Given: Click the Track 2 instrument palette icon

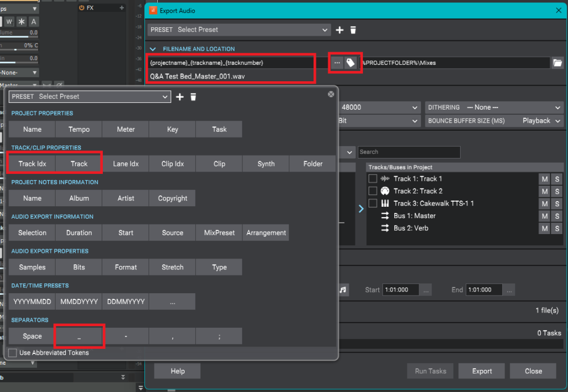Looking at the screenshot, I should pos(385,191).
